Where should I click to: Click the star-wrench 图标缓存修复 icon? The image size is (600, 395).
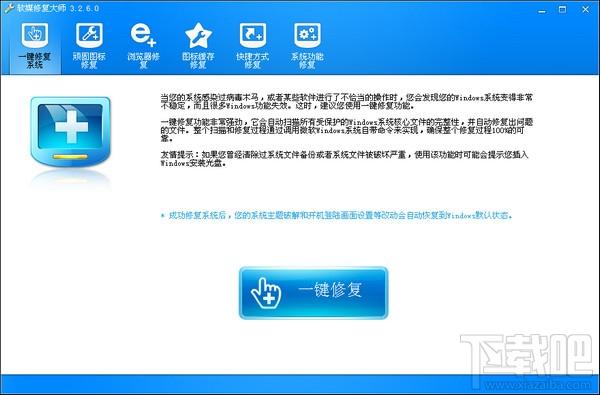[198, 35]
